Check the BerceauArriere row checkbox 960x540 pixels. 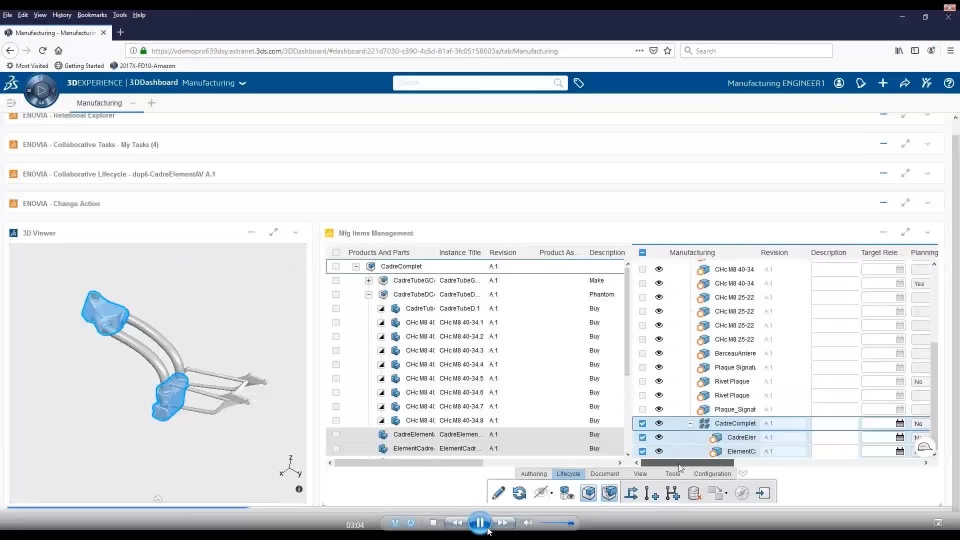642,353
